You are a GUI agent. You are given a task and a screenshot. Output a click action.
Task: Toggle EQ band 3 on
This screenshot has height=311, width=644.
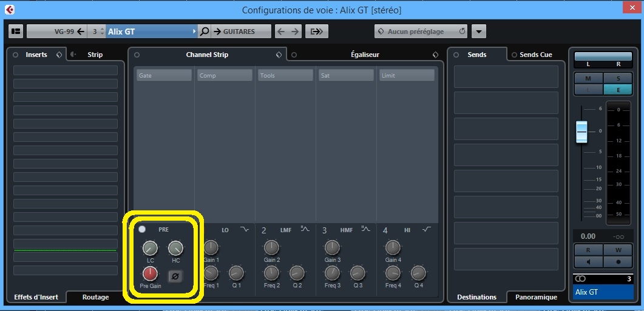coord(325,230)
